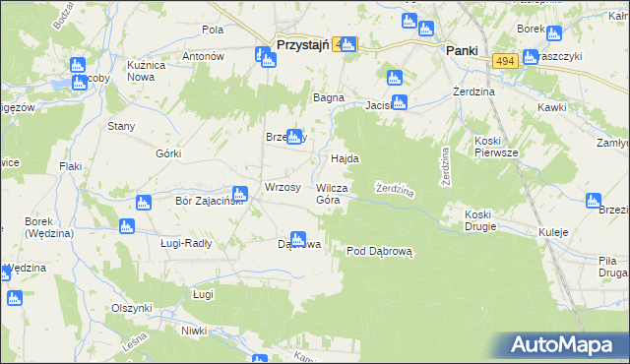Select the Koski Drugie label
Image resolution: width=630 pixels, height=364 pixels.
(480, 220)
